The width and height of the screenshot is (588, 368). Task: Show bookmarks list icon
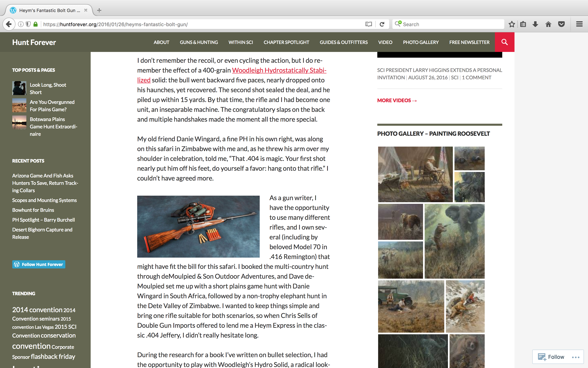pyautogui.click(x=523, y=24)
